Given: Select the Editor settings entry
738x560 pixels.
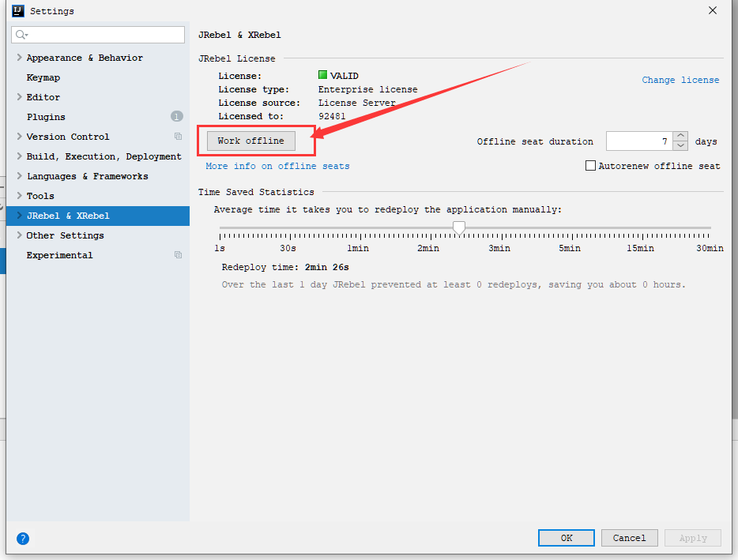Looking at the screenshot, I should [x=43, y=97].
